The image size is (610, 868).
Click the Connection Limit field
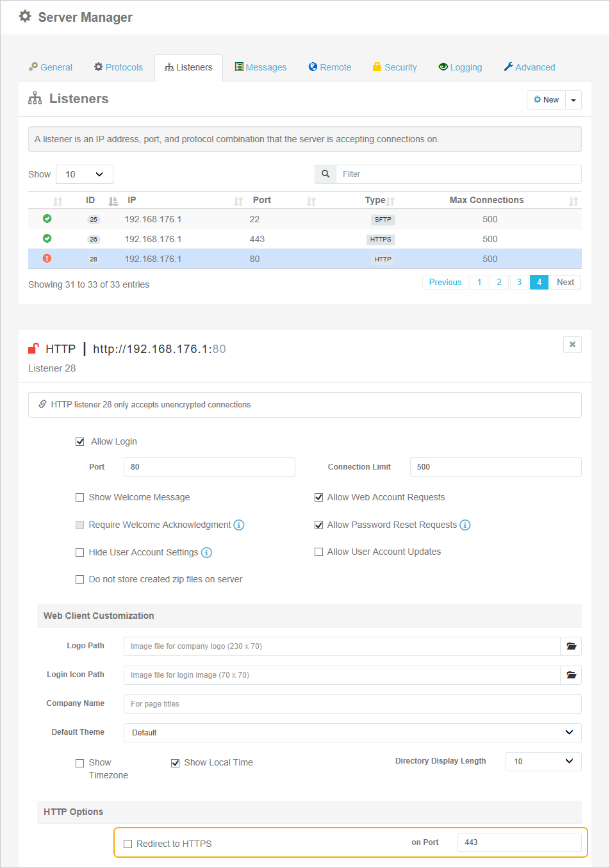click(x=496, y=467)
